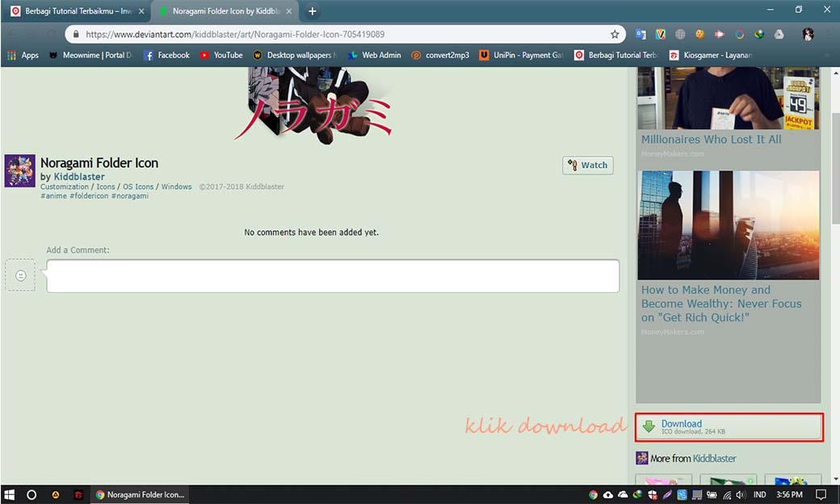
Task: Open the Berbagi Tutorial bookmark
Action: [x=616, y=55]
